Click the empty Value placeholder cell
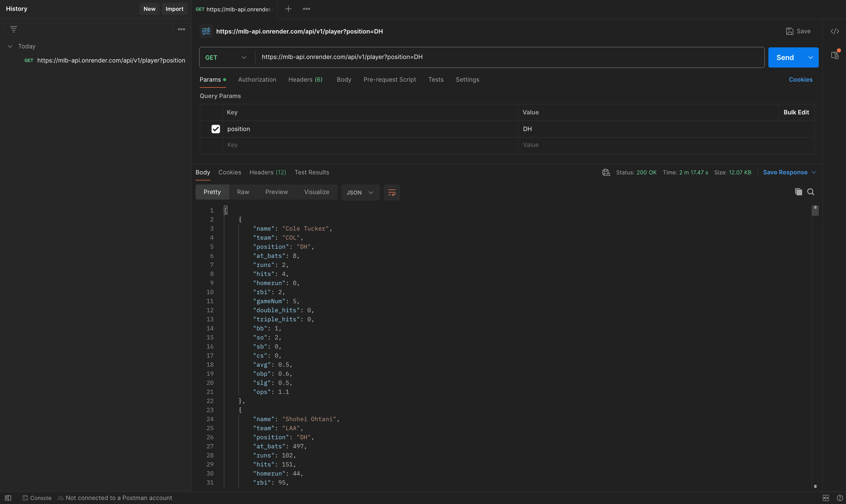 (666, 145)
